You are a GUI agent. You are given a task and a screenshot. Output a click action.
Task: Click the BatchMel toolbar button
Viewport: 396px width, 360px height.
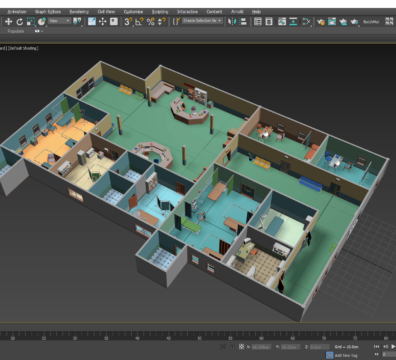371,22
